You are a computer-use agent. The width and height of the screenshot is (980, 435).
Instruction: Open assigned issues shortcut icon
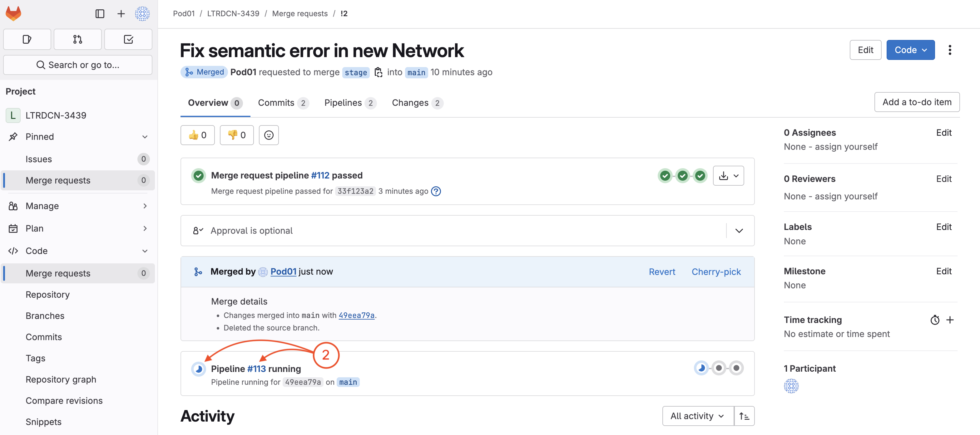pos(27,39)
